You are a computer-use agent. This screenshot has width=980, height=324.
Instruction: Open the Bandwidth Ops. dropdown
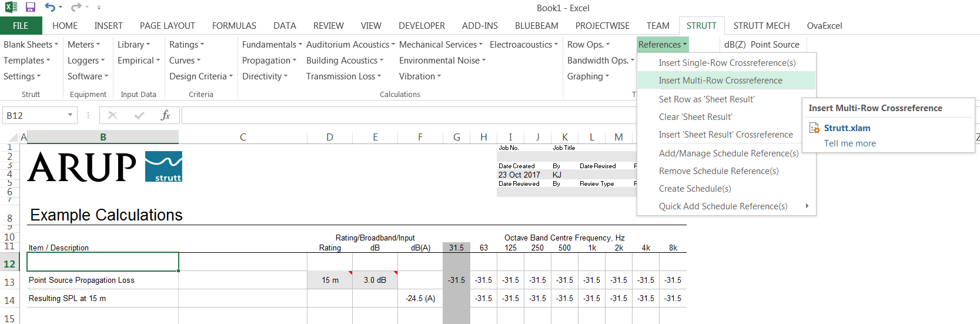600,61
